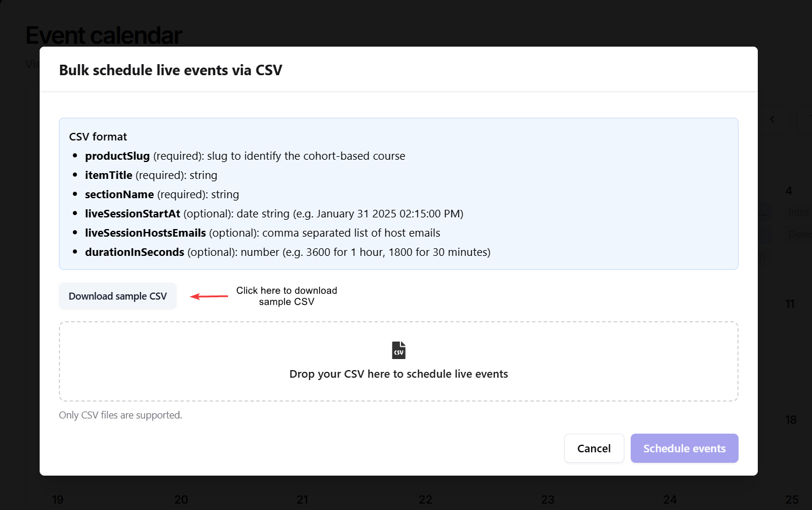Choose day 19 on the calendar

[58, 500]
